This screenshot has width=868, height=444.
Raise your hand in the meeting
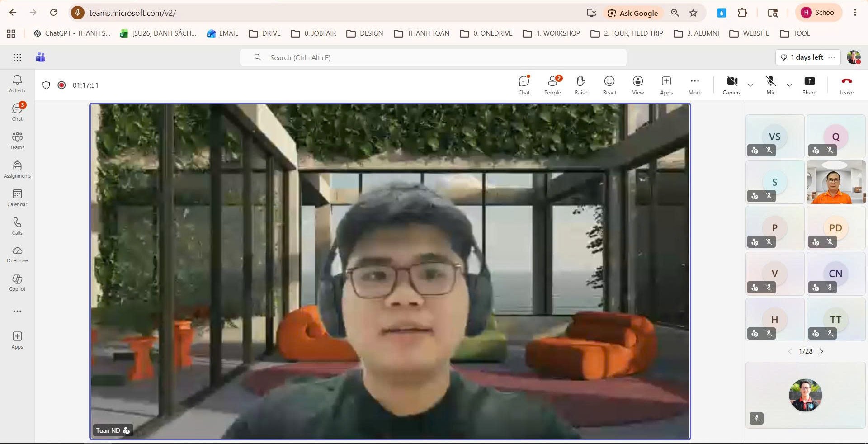pyautogui.click(x=581, y=85)
